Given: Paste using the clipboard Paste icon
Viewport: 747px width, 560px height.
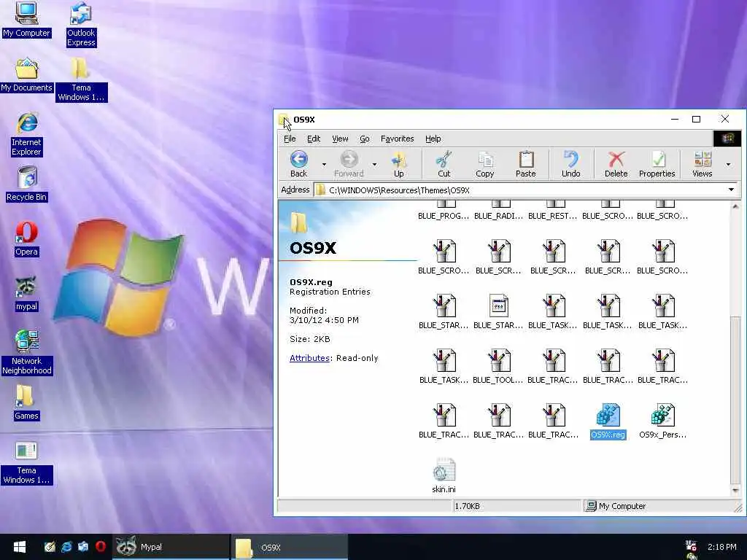Looking at the screenshot, I should pos(526,164).
